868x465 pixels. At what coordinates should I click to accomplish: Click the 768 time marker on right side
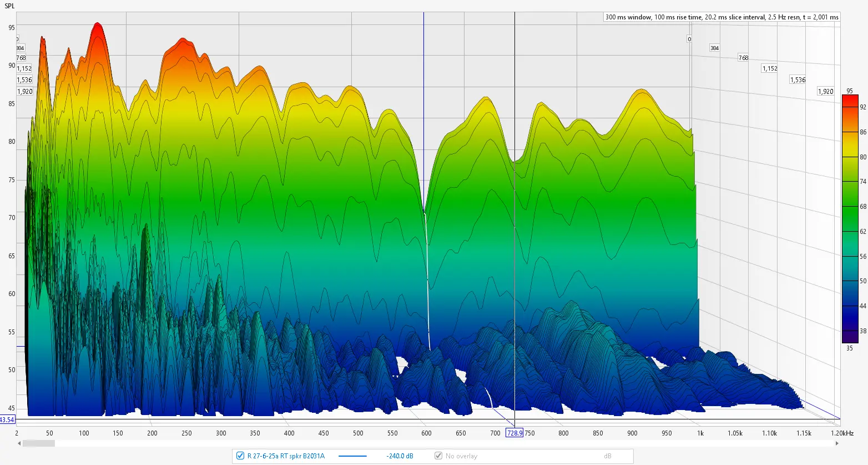click(743, 58)
